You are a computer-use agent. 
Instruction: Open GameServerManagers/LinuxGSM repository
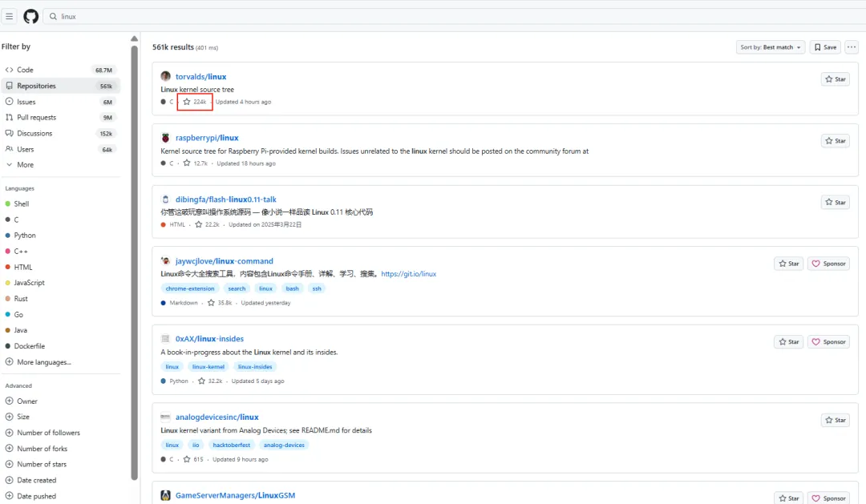point(235,496)
